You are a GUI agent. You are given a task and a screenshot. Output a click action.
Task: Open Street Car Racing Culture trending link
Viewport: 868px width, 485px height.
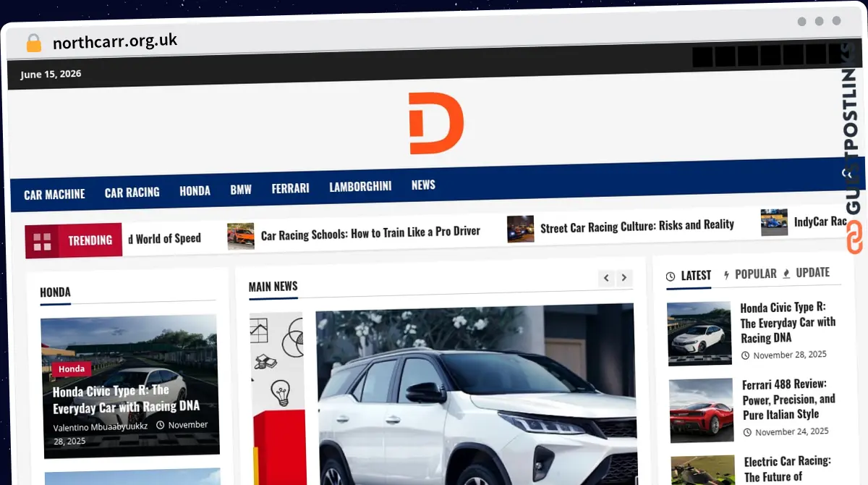pyautogui.click(x=637, y=227)
